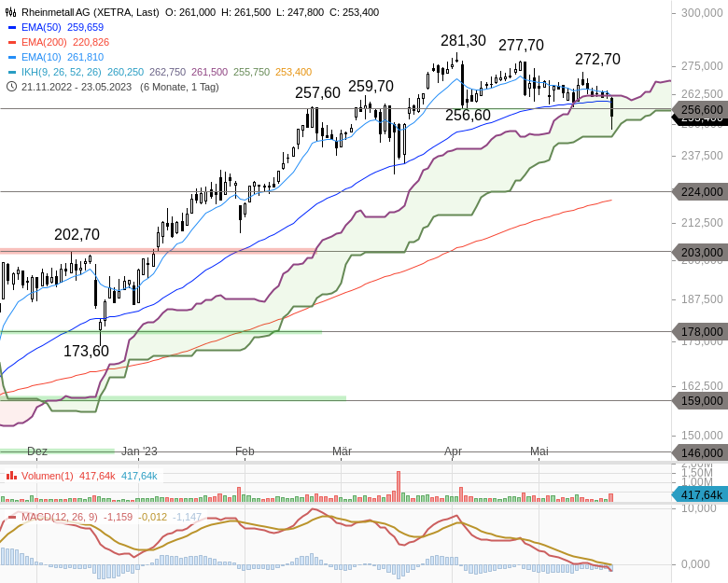Click the teal IKH legend marker

[11, 72]
